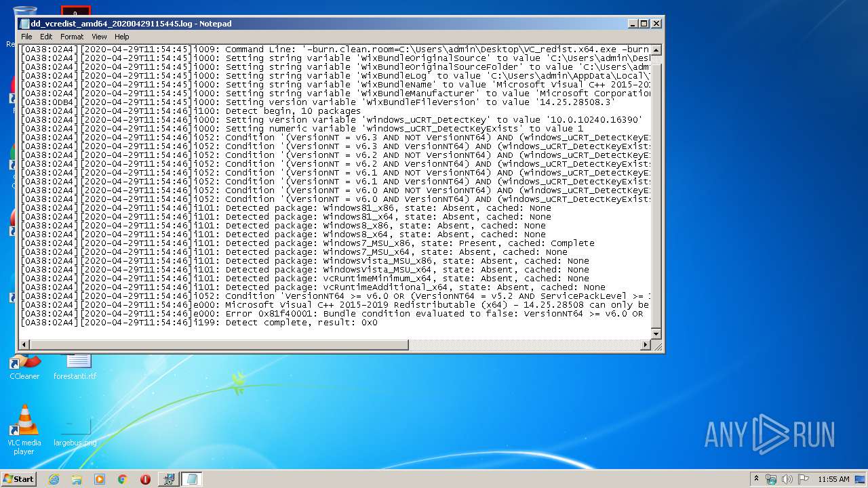Open Windows Media Player from the taskbar
868x488 pixels.
99,479
